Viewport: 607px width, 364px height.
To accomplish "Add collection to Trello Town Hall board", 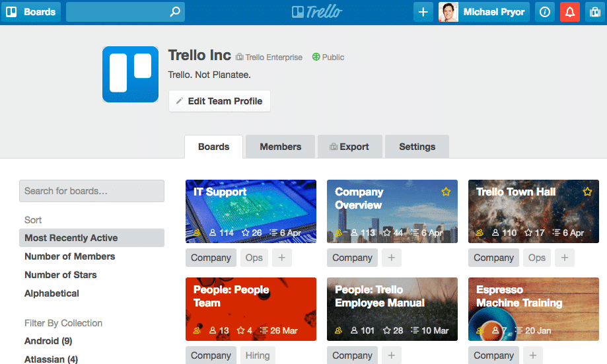I will [x=565, y=258].
